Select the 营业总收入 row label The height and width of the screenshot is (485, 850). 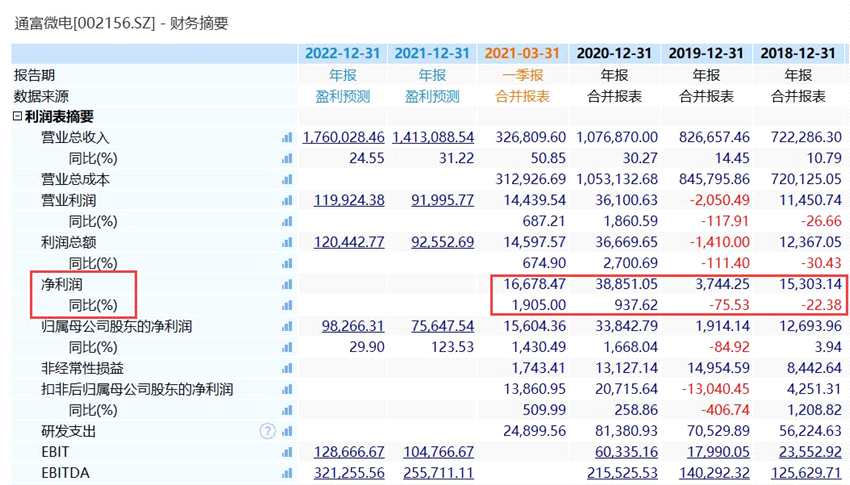(x=75, y=138)
